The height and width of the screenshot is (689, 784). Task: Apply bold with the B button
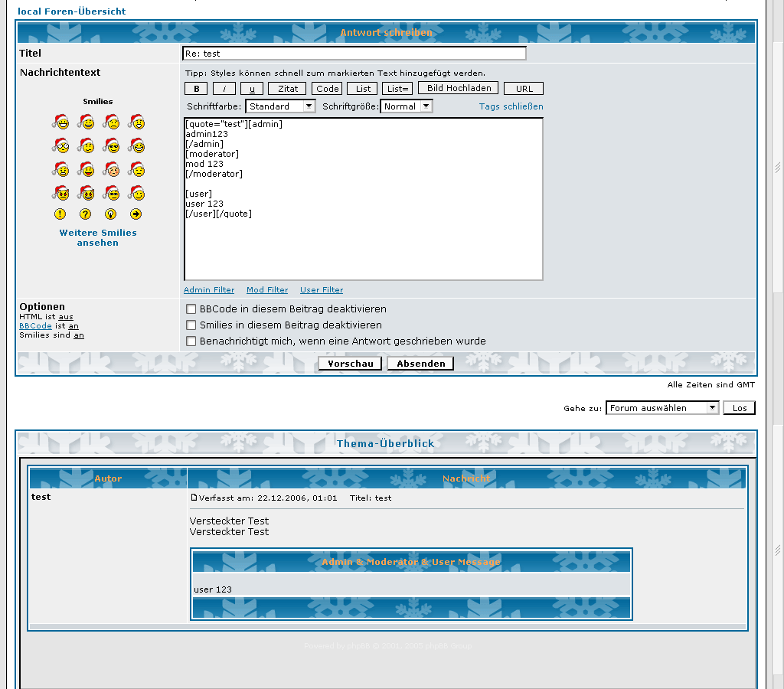tap(196, 89)
